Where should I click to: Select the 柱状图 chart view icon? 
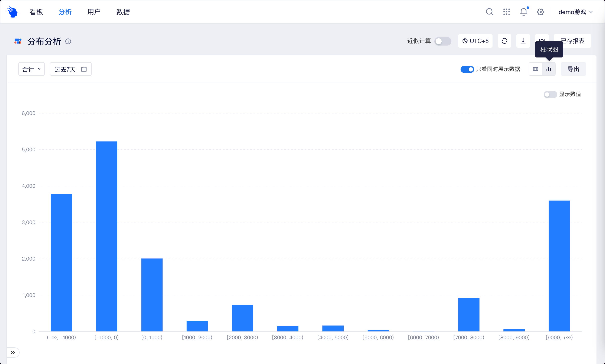click(549, 69)
